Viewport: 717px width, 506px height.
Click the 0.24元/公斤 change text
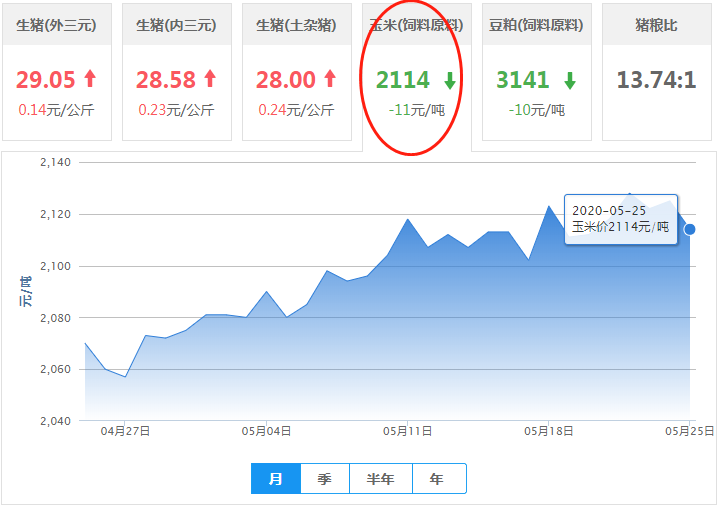point(296,110)
